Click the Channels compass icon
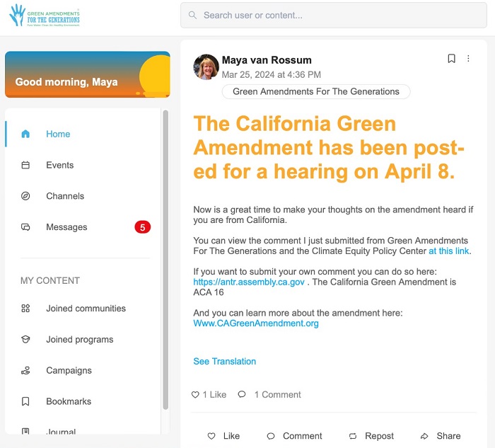The image size is (495, 448). (x=25, y=196)
